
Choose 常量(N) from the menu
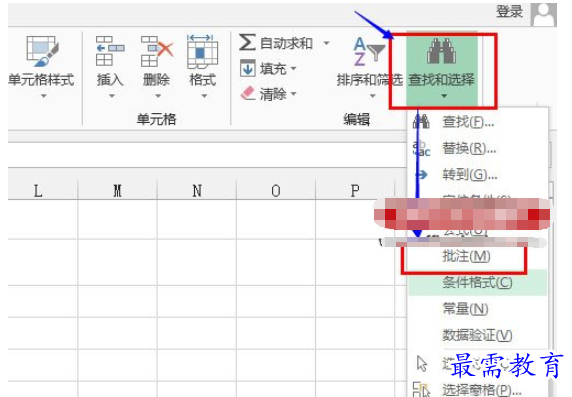pyautogui.click(x=478, y=309)
